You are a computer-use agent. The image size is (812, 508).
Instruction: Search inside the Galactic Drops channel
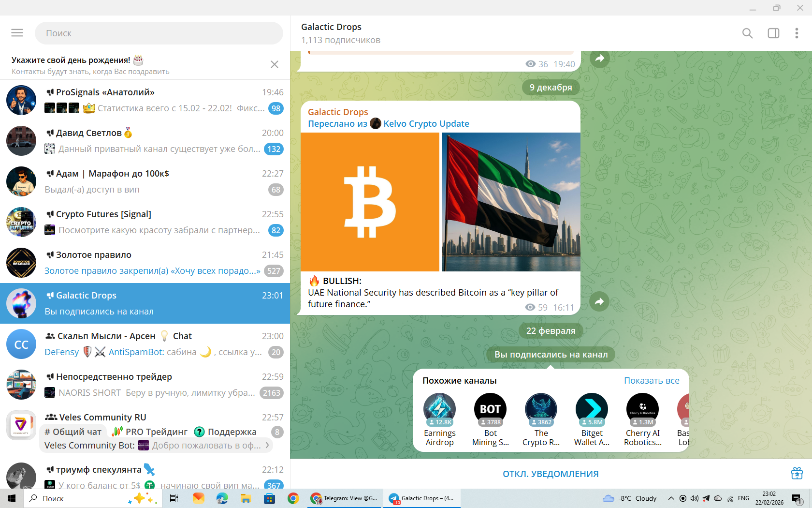(747, 33)
